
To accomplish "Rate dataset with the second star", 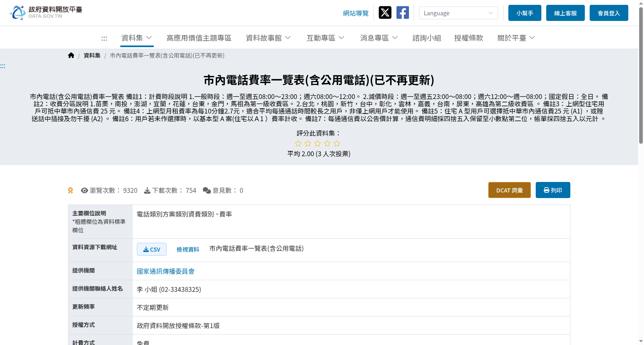I will pyautogui.click(x=308, y=143).
